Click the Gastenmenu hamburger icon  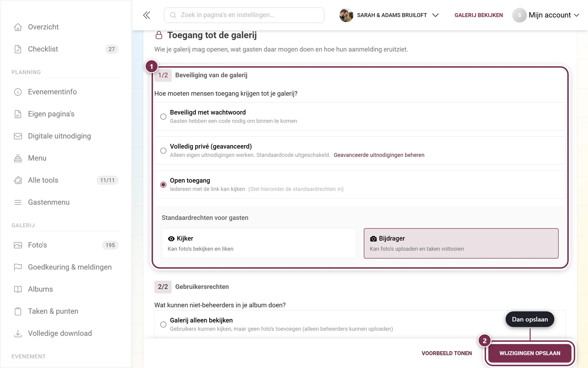pos(18,202)
